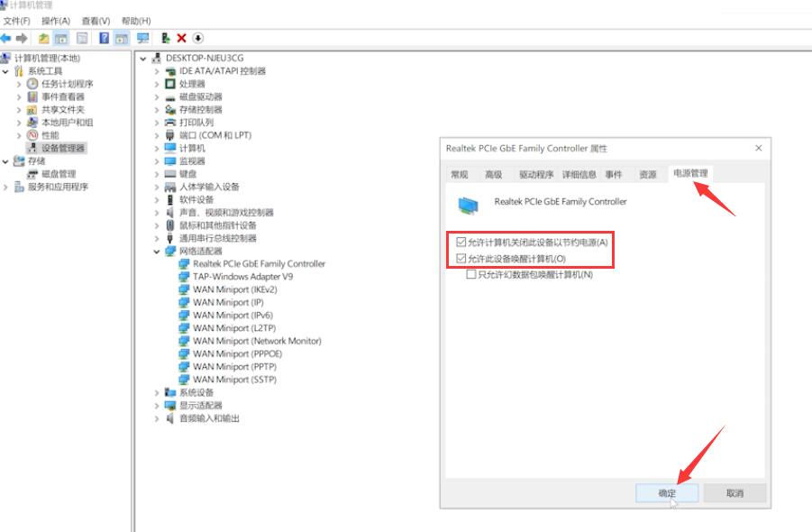Screen dimensions: 812x532
Task: Click the Properties sheet toolbar icon
Action: click(82, 39)
